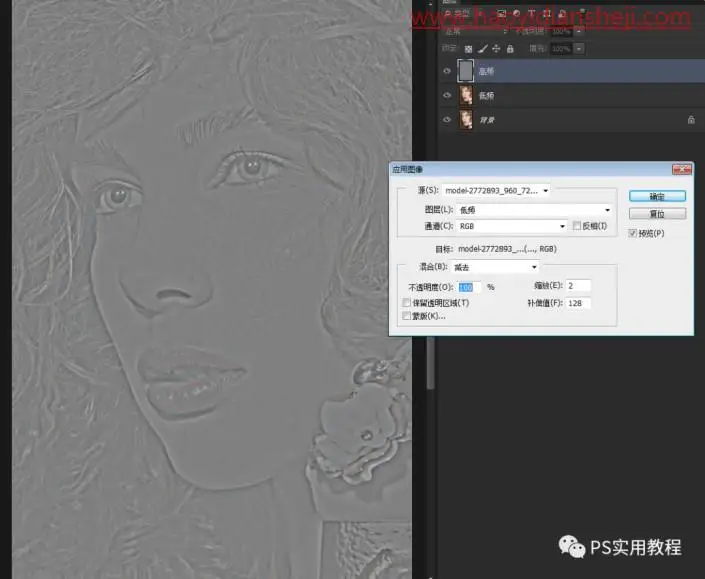Viewport: 705px width, 579px height.
Task: Open the 混合(B) blending mode dropdown
Action: pos(495,267)
